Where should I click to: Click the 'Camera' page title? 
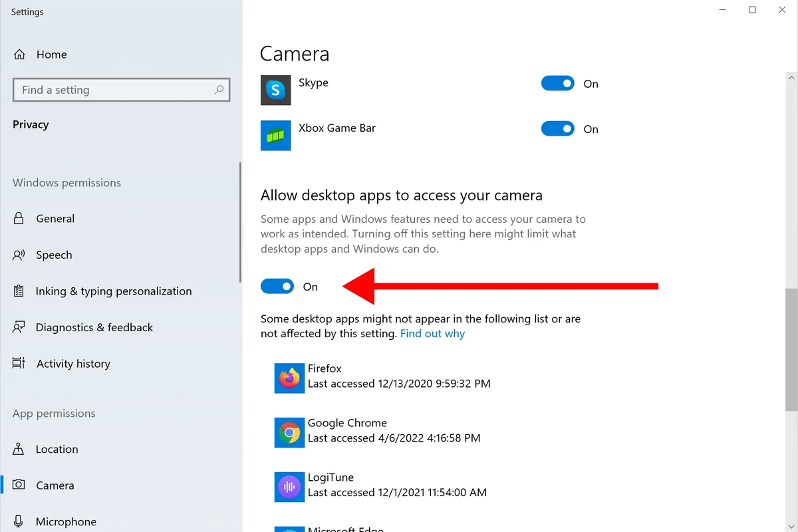(x=295, y=53)
